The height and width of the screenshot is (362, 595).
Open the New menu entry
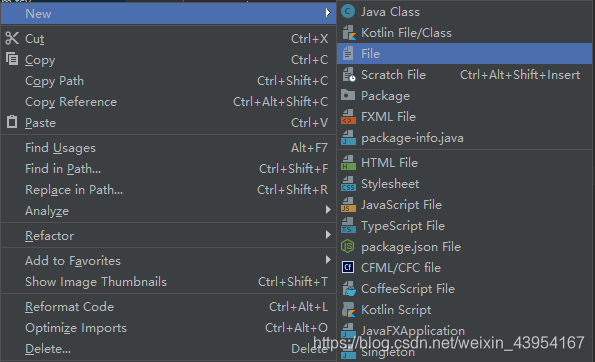[168, 13]
